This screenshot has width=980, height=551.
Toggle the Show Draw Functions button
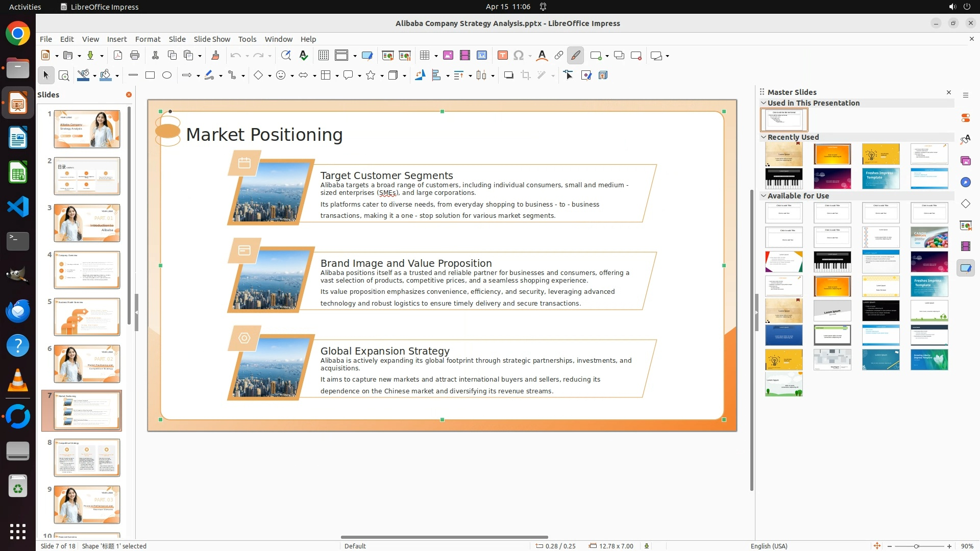575,56
